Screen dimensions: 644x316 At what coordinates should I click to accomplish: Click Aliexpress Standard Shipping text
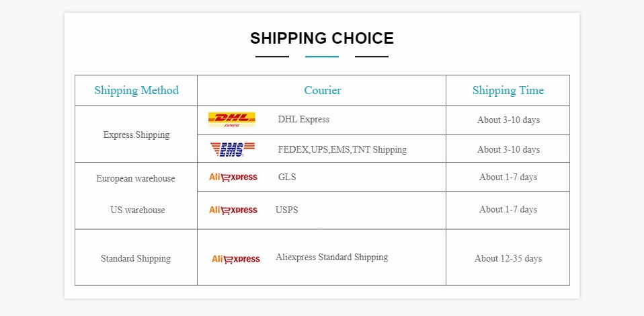(331, 258)
